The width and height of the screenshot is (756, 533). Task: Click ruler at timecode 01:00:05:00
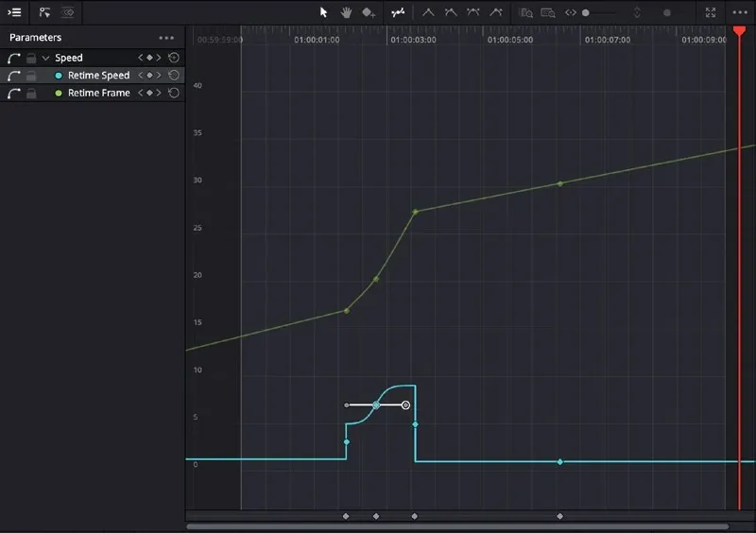(510, 40)
